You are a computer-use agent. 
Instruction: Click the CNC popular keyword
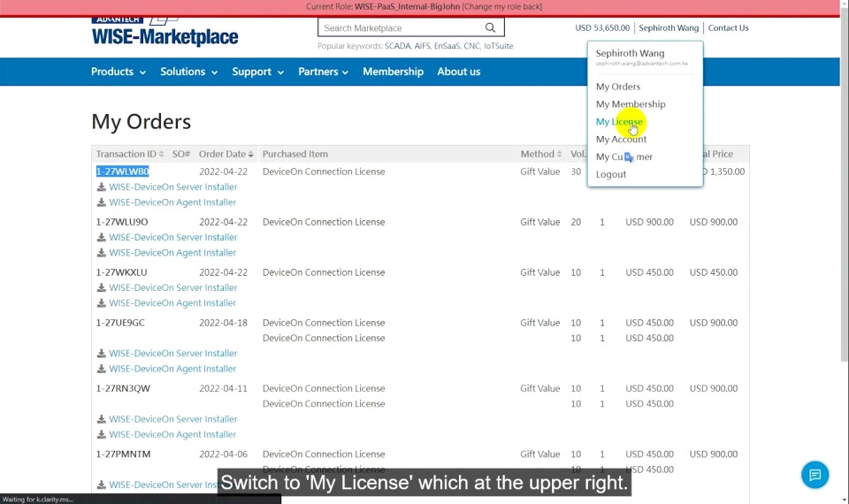[x=471, y=46]
